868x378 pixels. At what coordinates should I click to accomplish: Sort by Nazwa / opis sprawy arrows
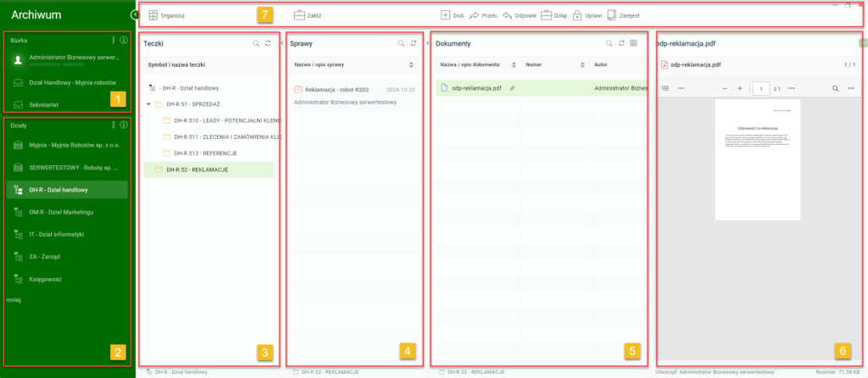tap(411, 64)
